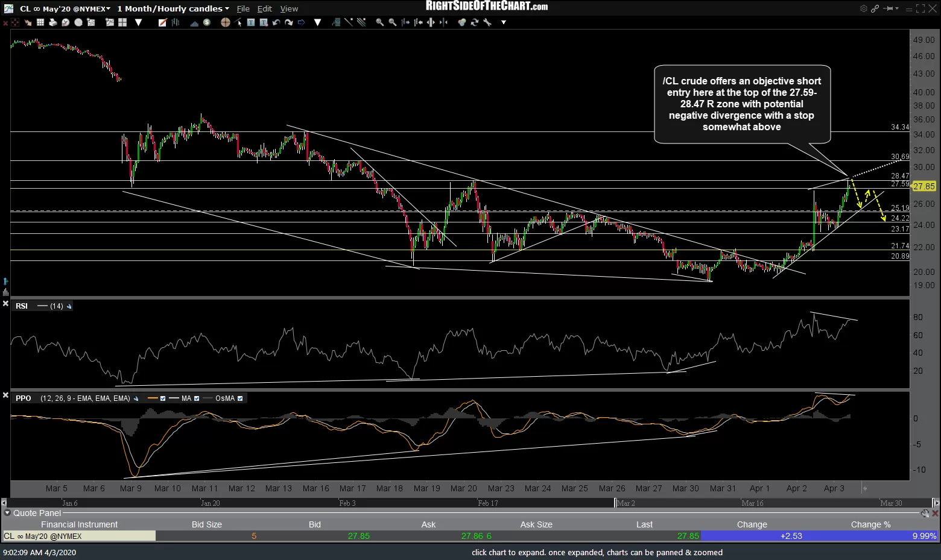Screen dimensions: 941x560
Task: Open RSI settings wrench icon
Action: pyautogui.click(x=69, y=306)
